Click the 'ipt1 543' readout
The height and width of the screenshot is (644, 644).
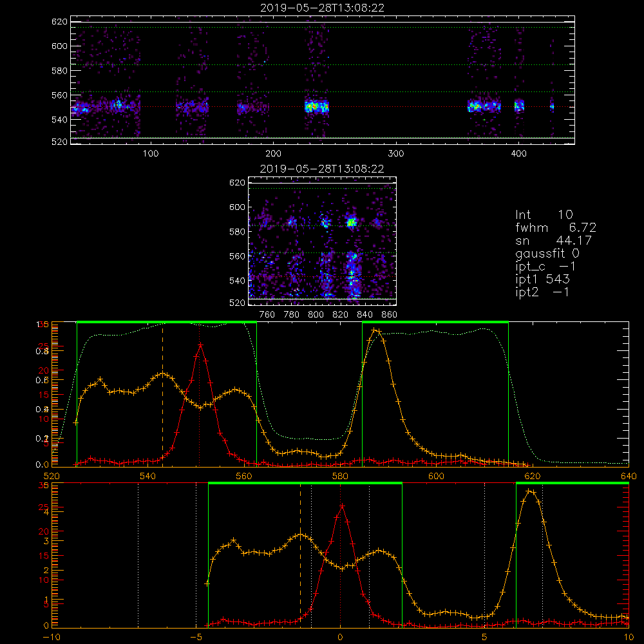542,279
